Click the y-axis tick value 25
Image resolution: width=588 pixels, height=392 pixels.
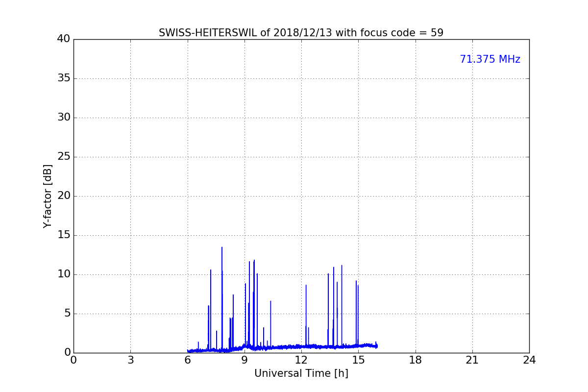64,157
